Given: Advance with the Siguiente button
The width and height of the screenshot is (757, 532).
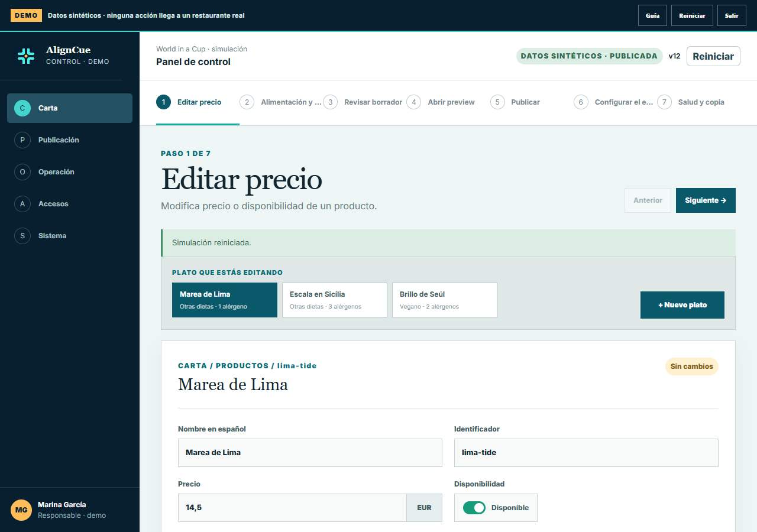Looking at the screenshot, I should (x=706, y=200).
